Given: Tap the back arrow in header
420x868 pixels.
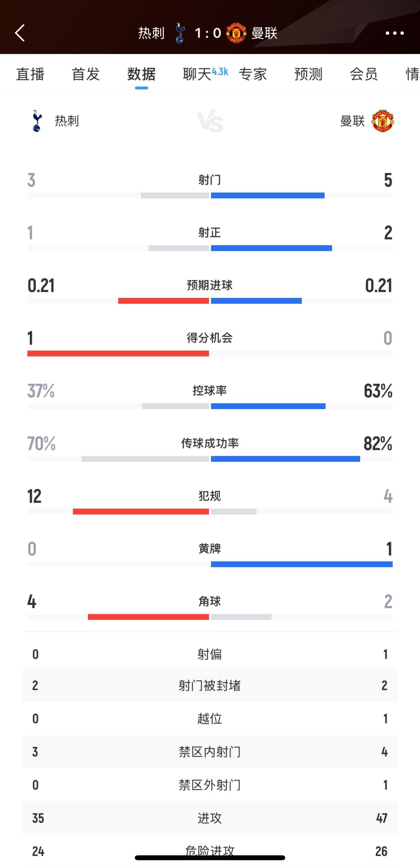Looking at the screenshot, I should [x=20, y=33].
